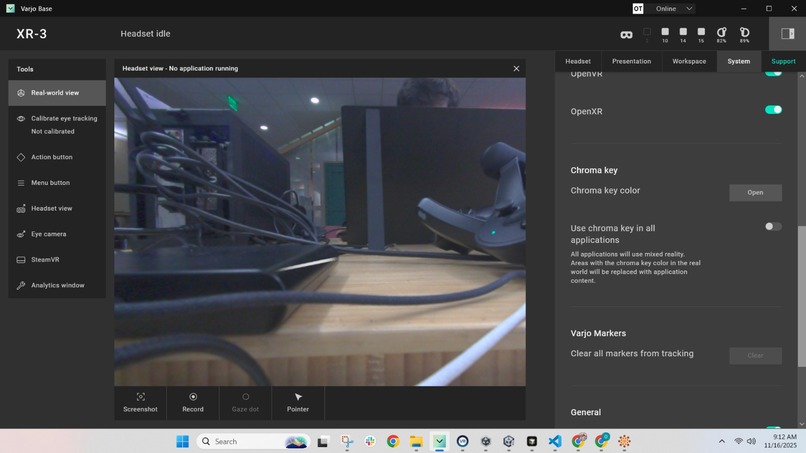Screen dimensions: 806x453
Task: Select Real-world view tool
Action: click(57, 93)
